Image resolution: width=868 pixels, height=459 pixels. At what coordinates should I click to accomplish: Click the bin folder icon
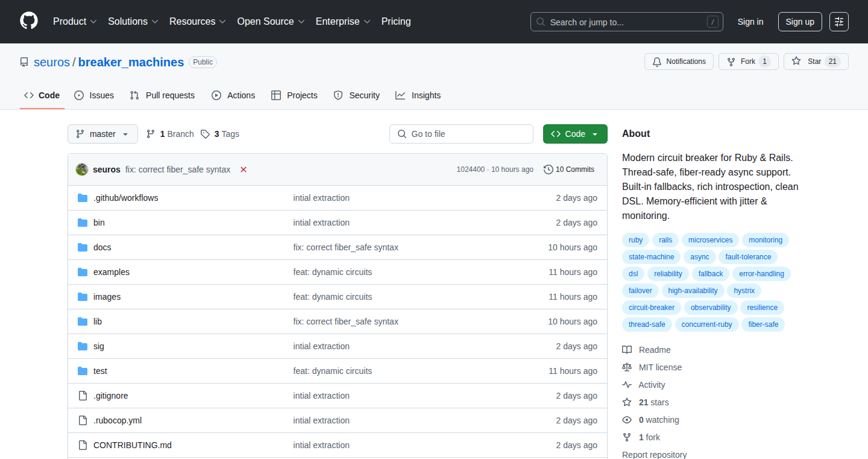click(x=83, y=223)
